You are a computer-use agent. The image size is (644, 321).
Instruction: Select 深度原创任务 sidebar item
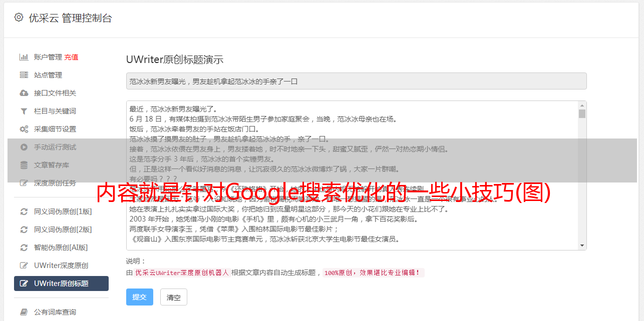[55, 183]
